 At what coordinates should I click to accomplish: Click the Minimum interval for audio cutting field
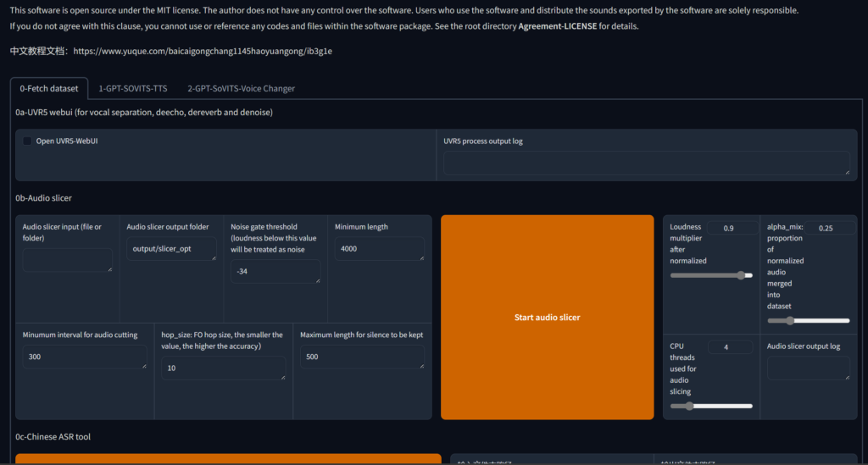coord(85,357)
